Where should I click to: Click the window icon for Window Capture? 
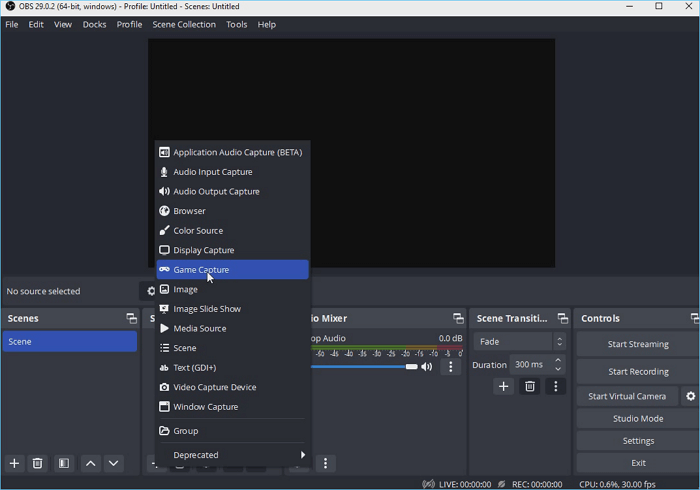coord(164,407)
